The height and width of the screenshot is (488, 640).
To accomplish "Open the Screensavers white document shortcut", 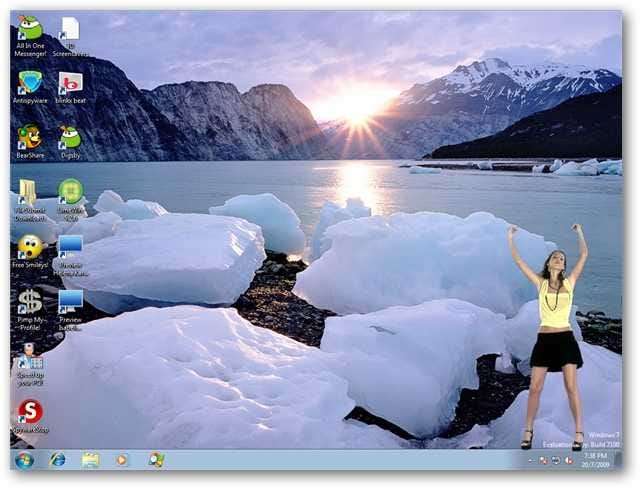I will (x=70, y=36).
